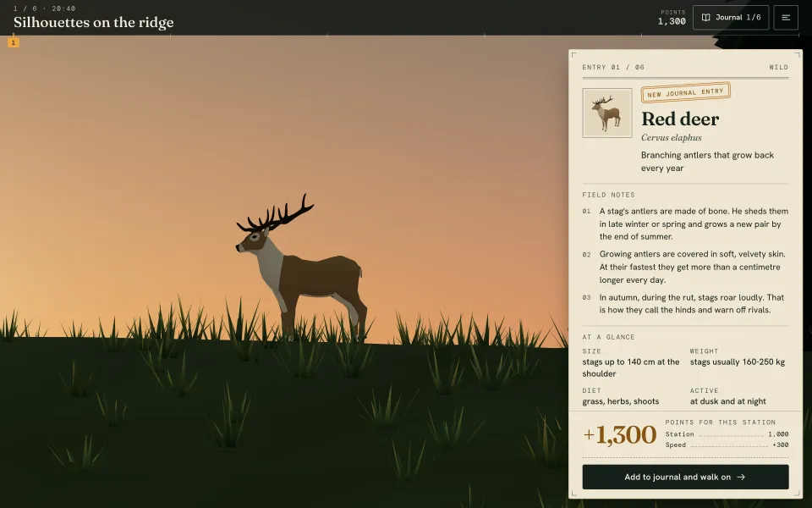Select timeline station marker 1
The height and width of the screenshot is (508, 812).
pyautogui.click(x=14, y=42)
